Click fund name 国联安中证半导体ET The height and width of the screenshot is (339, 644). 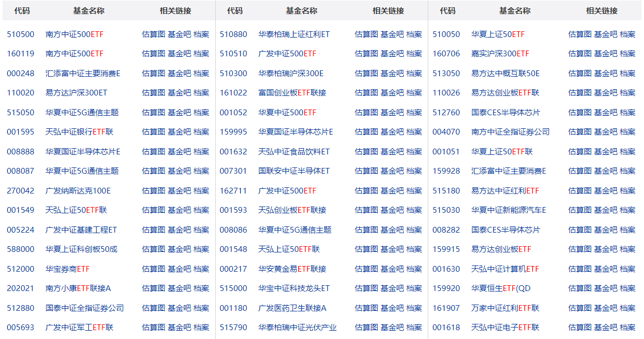click(x=294, y=171)
